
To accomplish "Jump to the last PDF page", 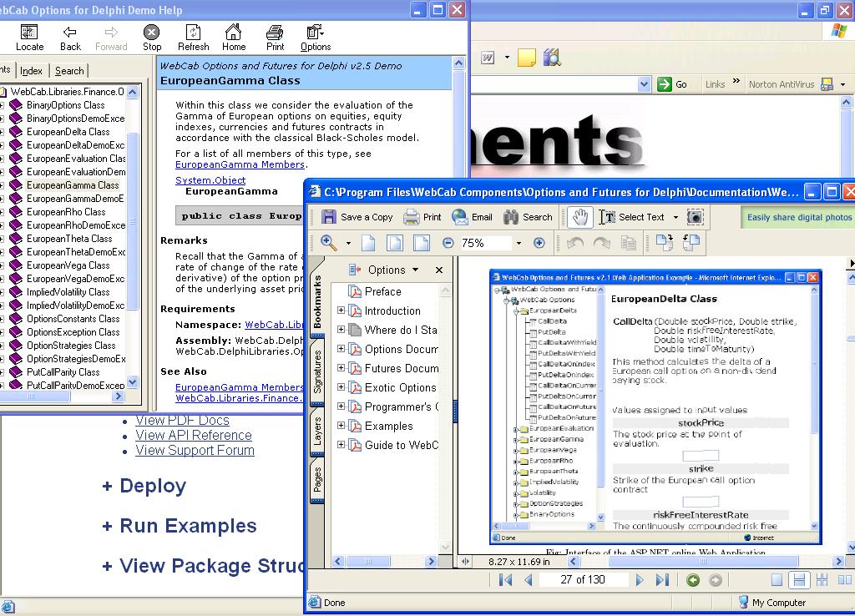I will click(x=662, y=580).
